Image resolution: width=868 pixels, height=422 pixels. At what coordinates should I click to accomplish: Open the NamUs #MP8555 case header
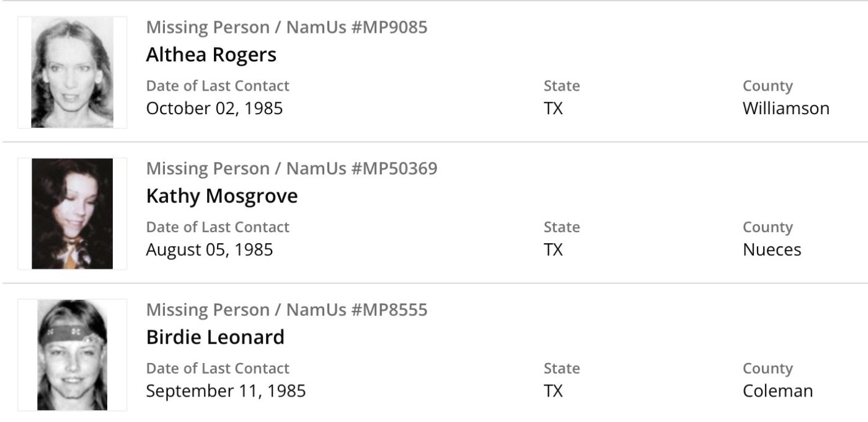click(x=286, y=310)
